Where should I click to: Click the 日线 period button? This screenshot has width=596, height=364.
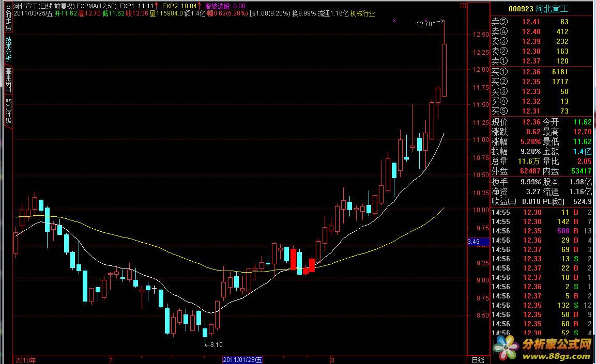pos(478,360)
